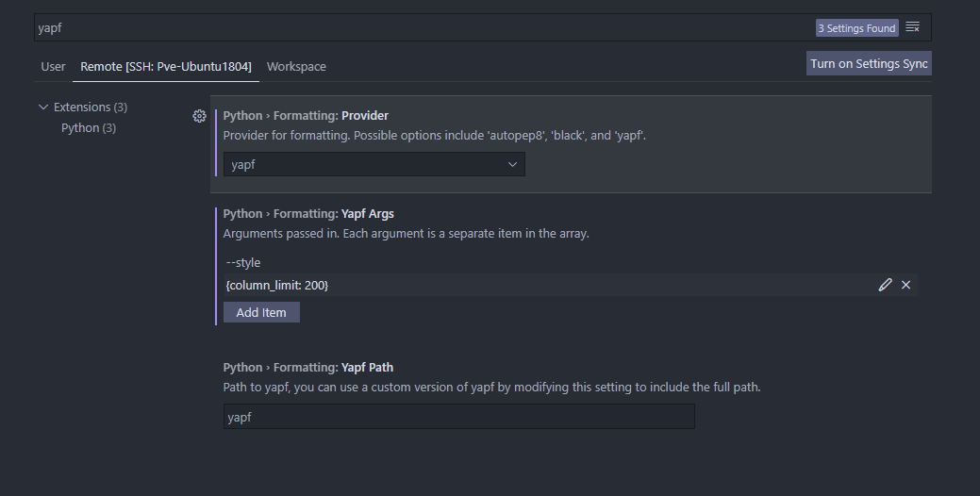Click the Yapf Path setting title

coord(307,368)
